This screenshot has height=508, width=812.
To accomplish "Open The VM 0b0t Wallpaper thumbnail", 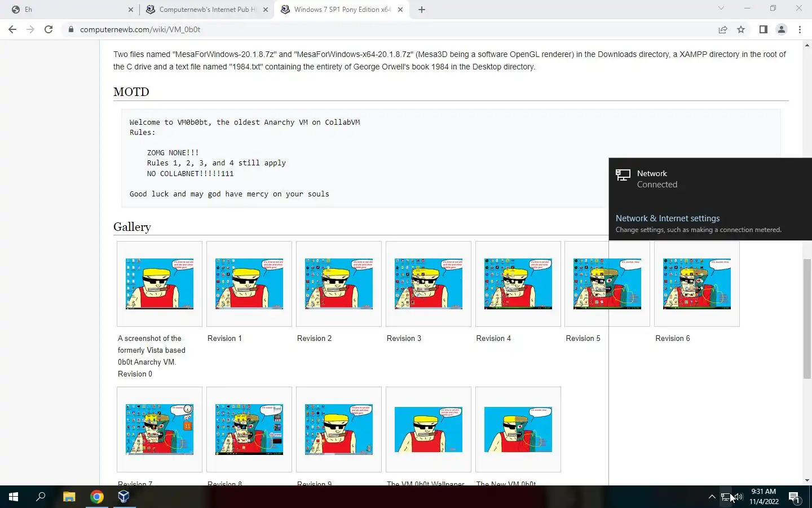I will [429, 430].
